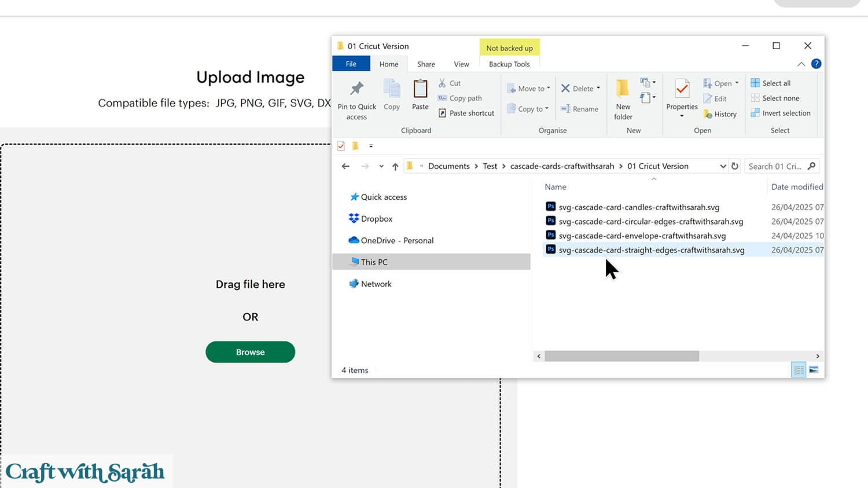Image resolution: width=868 pixels, height=488 pixels.
Task: Click the Rename ribbon button
Action: (579, 109)
